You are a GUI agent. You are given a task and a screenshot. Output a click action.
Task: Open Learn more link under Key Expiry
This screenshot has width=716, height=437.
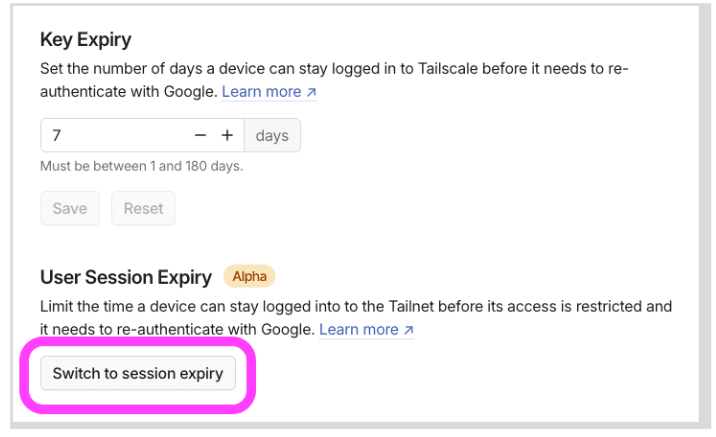(x=262, y=92)
